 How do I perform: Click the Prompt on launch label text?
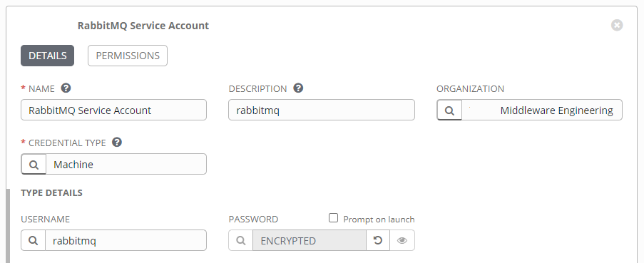click(x=379, y=220)
